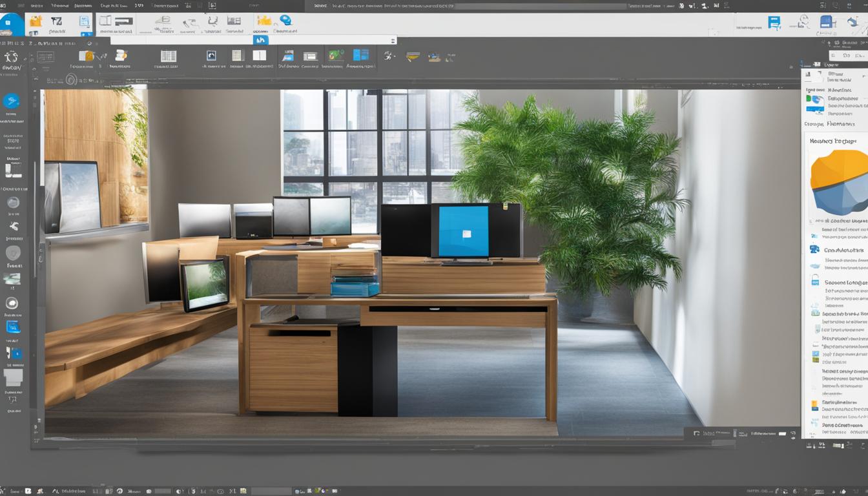This screenshot has height=496, width=868.
Task: Click the yellow icon near right panel bottom
Action: 814,406
